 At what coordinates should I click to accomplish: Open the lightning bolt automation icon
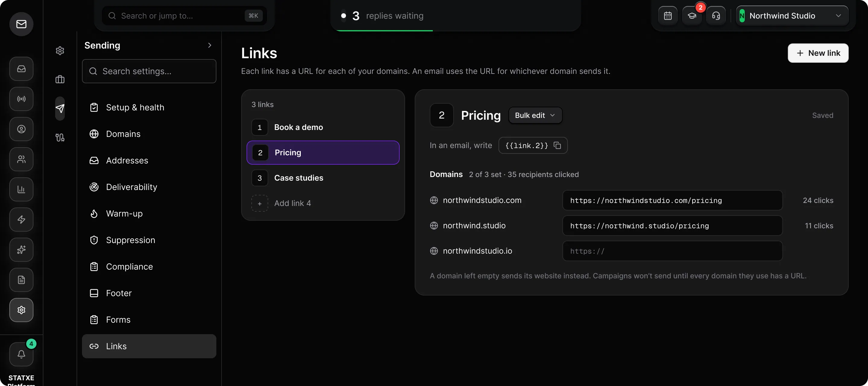tap(21, 220)
